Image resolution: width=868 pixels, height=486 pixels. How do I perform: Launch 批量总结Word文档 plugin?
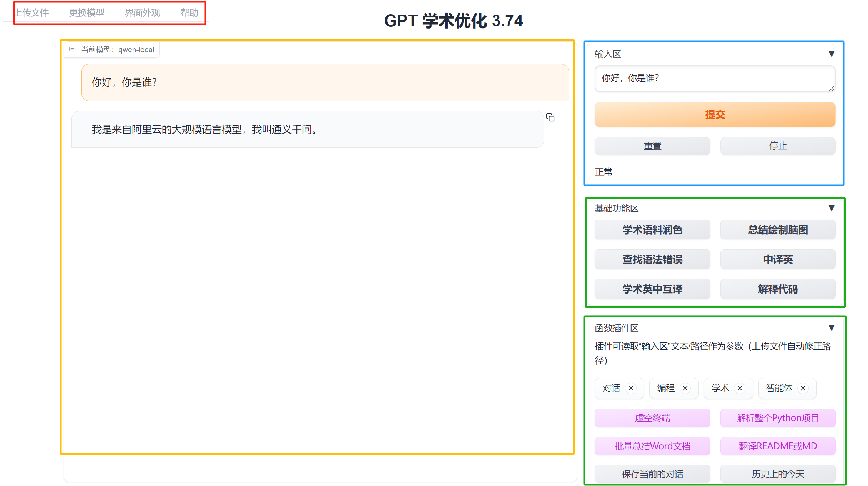653,446
